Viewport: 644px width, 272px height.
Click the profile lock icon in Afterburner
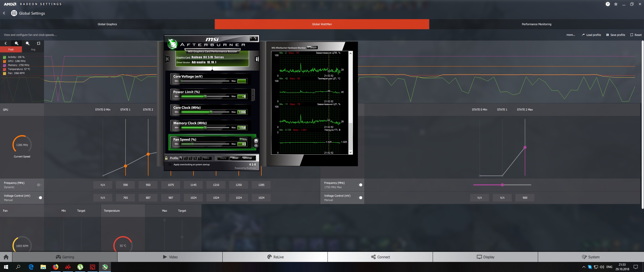166,158
